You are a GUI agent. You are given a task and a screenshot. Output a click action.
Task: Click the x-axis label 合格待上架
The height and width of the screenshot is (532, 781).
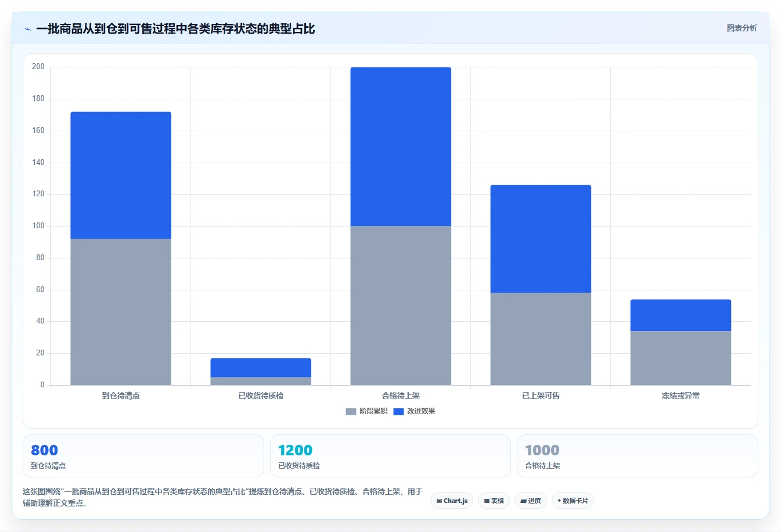click(401, 396)
